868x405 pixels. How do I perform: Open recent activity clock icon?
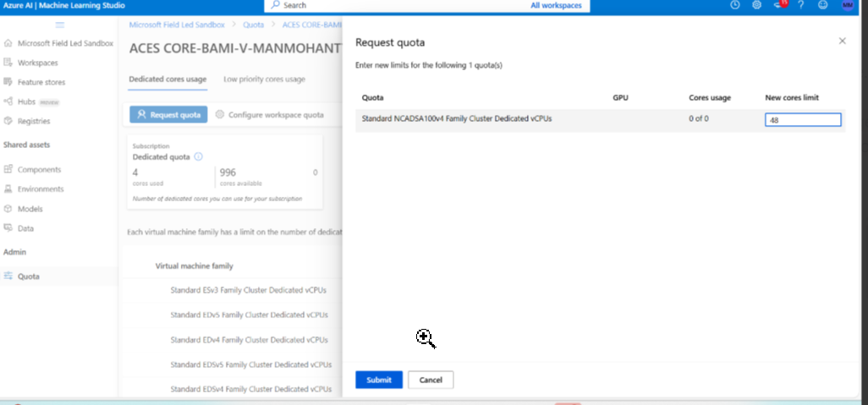tap(735, 5)
